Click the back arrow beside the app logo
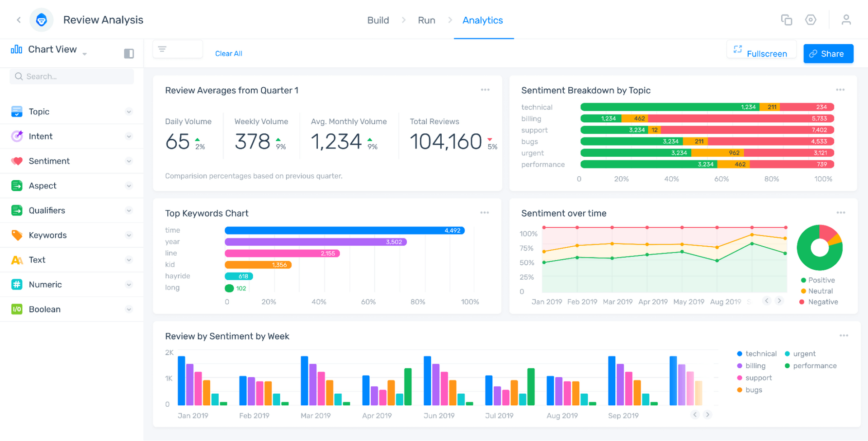 click(x=19, y=20)
